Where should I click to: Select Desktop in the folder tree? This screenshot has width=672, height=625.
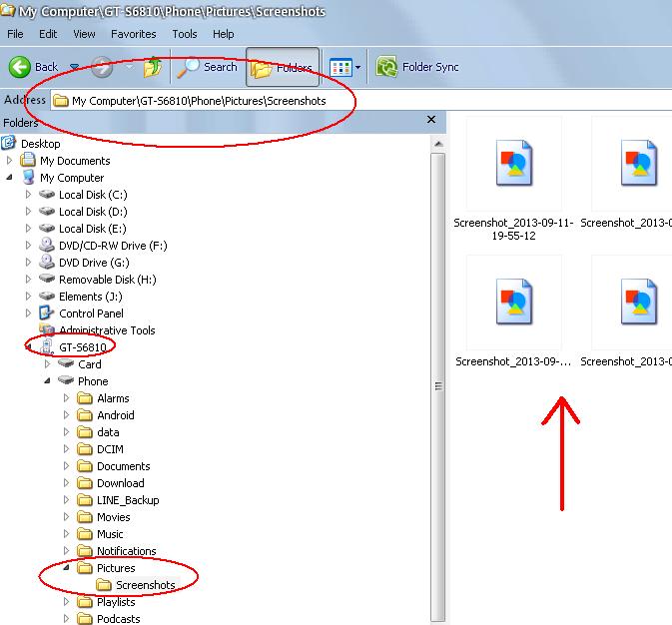point(40,144)
